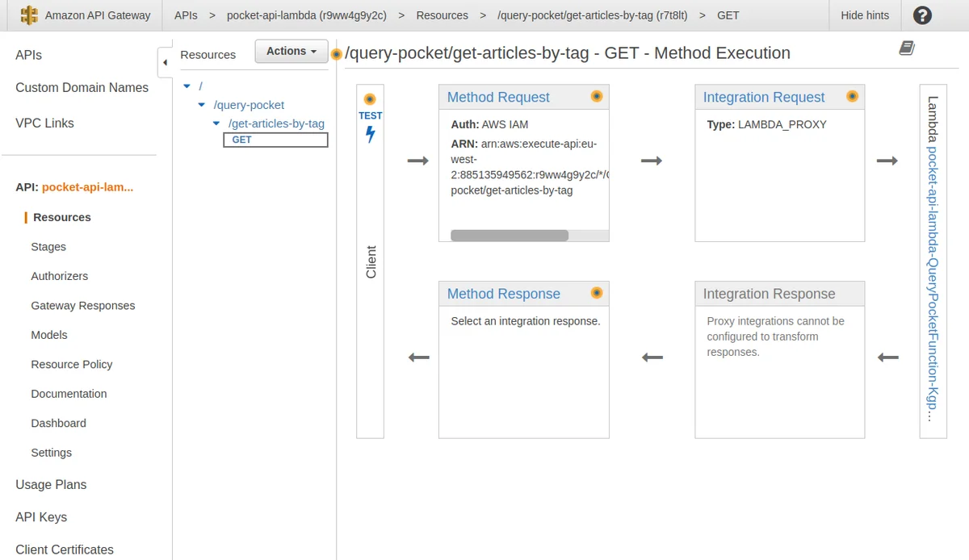Open Stages in the left sidebar
Image resolution: width=969 pixels, height=560 pixels.
click(48, 247)
